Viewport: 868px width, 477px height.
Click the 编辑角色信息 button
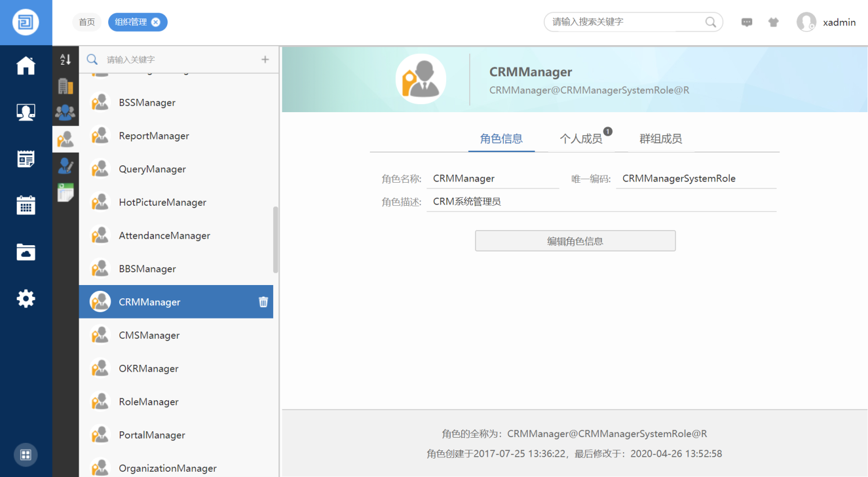click(x=575, y=241)
